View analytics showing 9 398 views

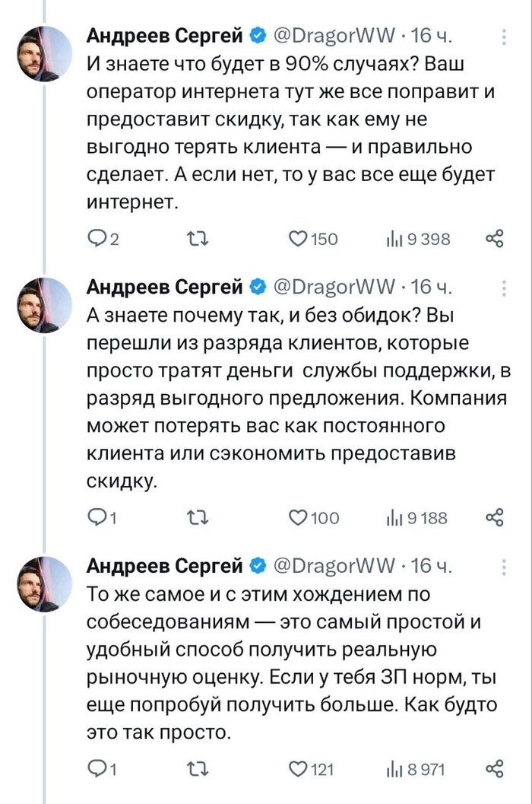tap(395, 240)
